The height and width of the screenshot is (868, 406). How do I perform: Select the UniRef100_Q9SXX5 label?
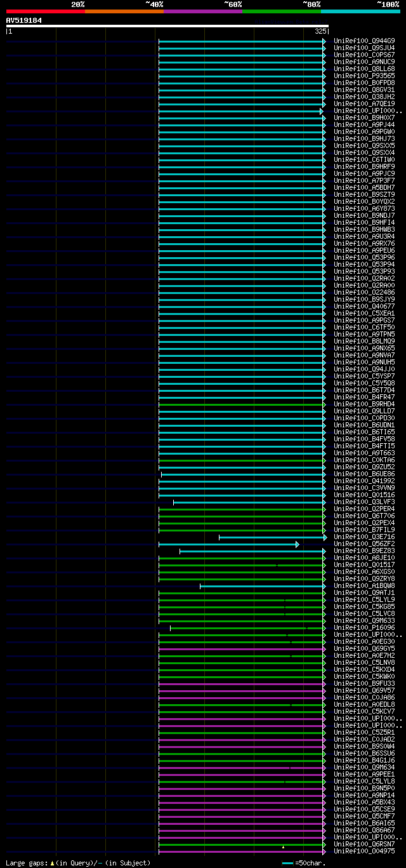click(364, 145)
